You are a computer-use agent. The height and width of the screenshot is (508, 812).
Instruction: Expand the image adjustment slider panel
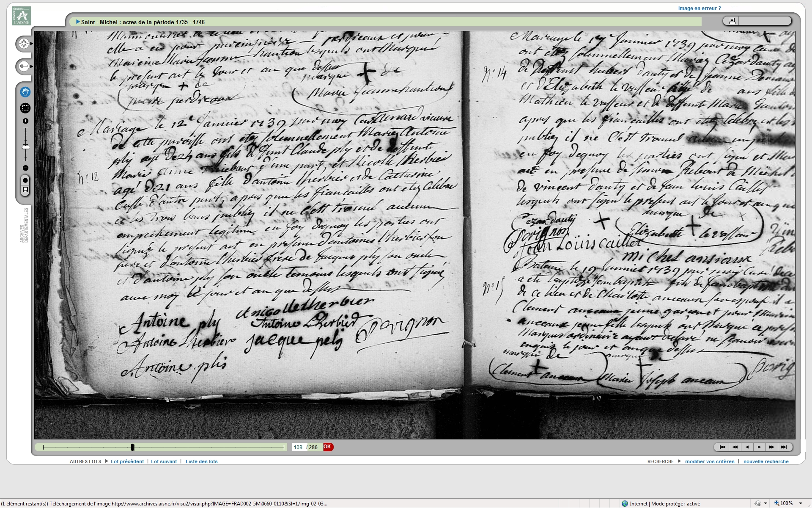click(24, 66)
